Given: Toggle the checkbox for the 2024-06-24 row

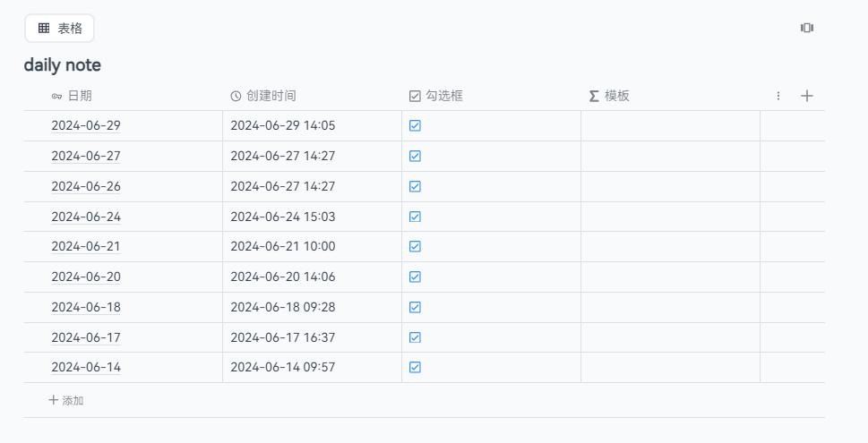Looking at the screenshot, I should pos(415,217).
